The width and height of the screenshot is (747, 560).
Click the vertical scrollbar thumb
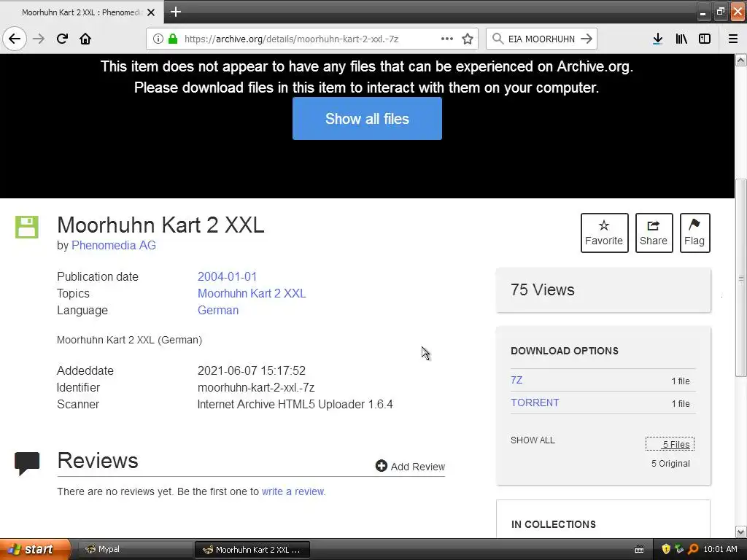pyautogui.click(x=741, y=278)
